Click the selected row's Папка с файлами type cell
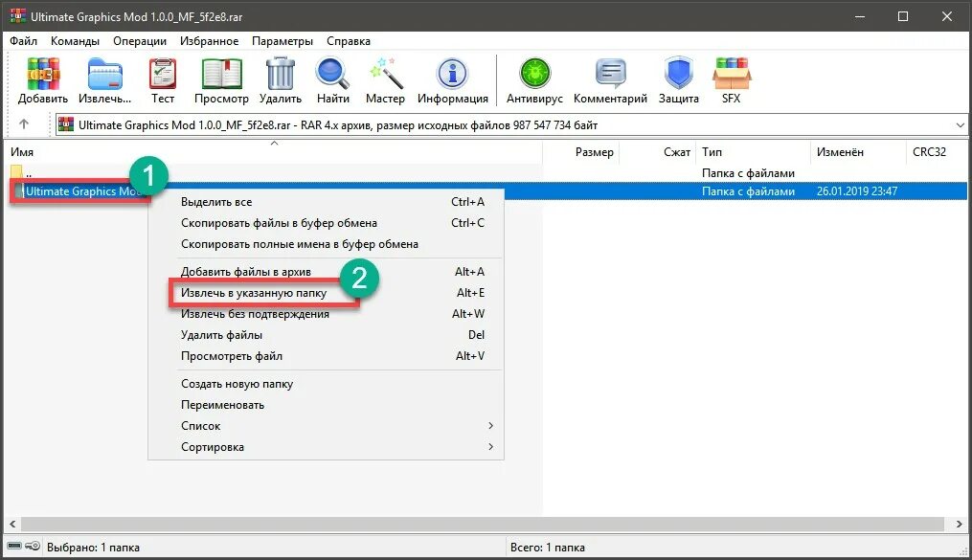The image size is (972, 560). (x=748, y=191)
